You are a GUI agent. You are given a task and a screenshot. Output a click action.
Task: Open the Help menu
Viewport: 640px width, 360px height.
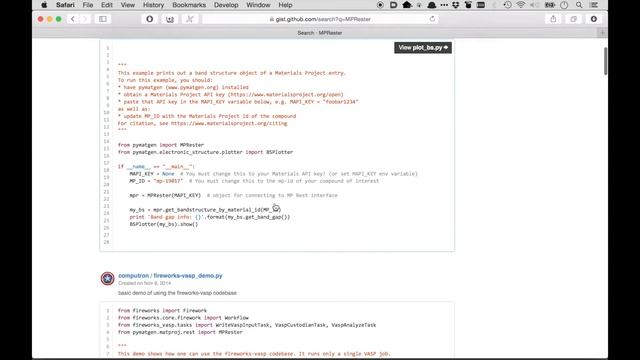coord(285,5)
